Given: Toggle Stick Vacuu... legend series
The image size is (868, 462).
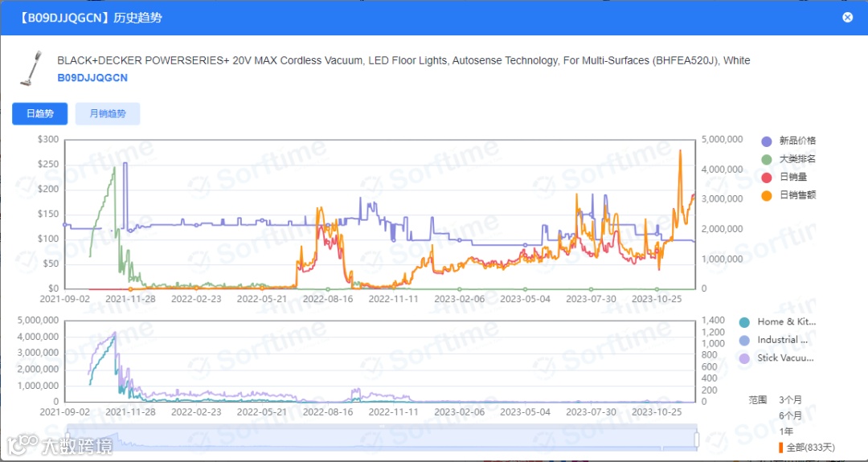Looking at the screenshot, I should [x=778, y=358].
